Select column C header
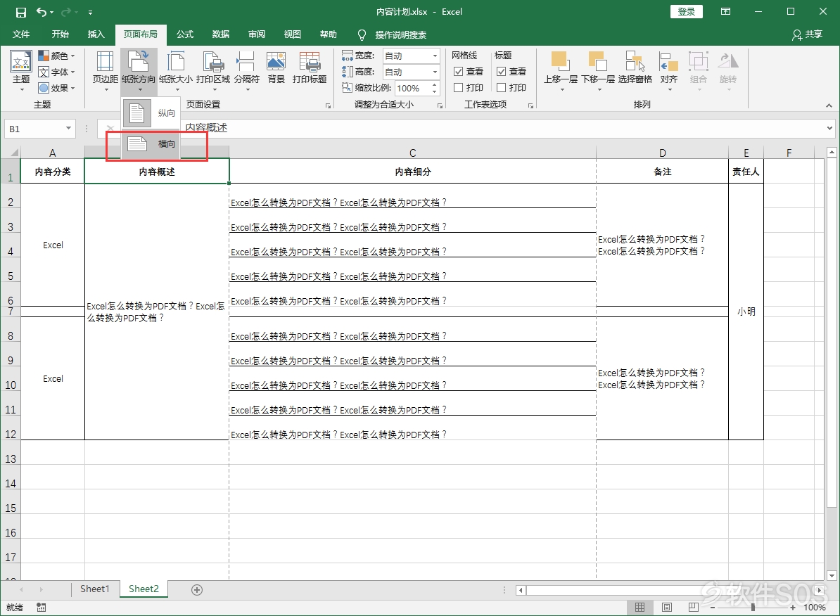The width and height of the screenshot is (840, 616). 412,153
